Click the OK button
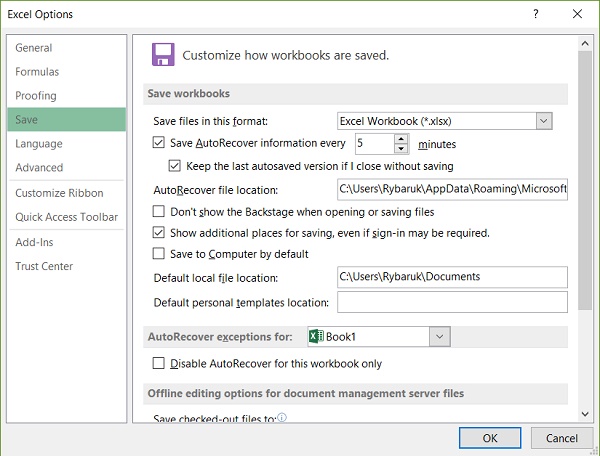The width and height of the screenshot is (600, 456). [490, 438]
